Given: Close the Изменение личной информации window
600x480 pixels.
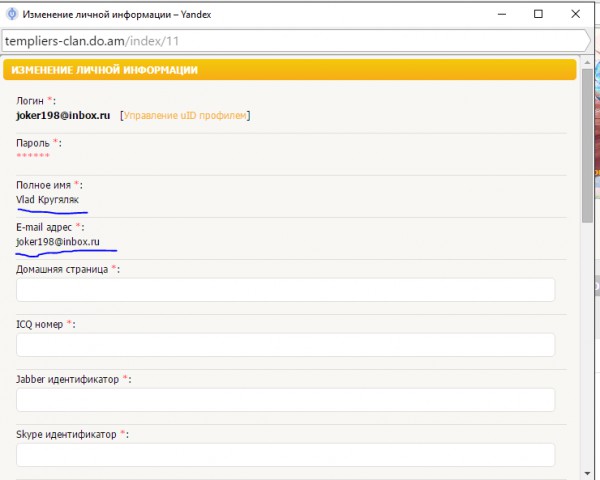Looking at the screenshot, I should pos(575,14).
